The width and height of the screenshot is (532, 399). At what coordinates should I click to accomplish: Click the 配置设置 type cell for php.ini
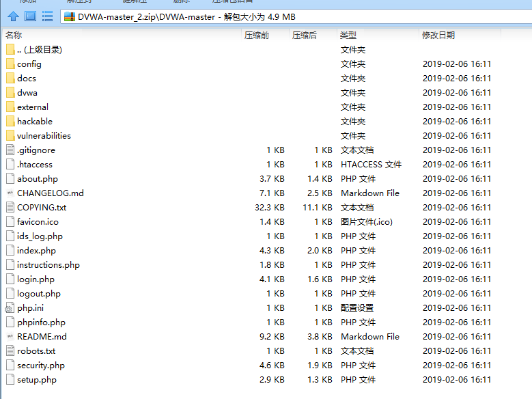click(357, 307)
